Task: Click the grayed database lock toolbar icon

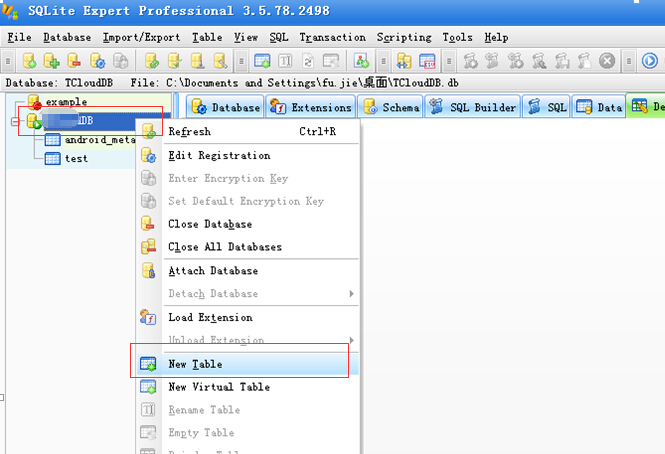Action: [x=120, y=61]
